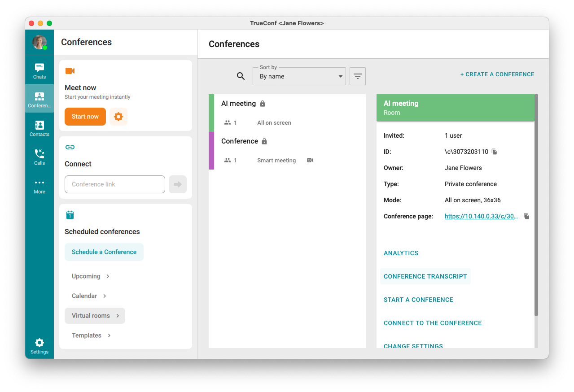The height and width of the screenshot is (392, 574).
Task: Open Settings at bottom of sidebar
Action: point(39,346)
